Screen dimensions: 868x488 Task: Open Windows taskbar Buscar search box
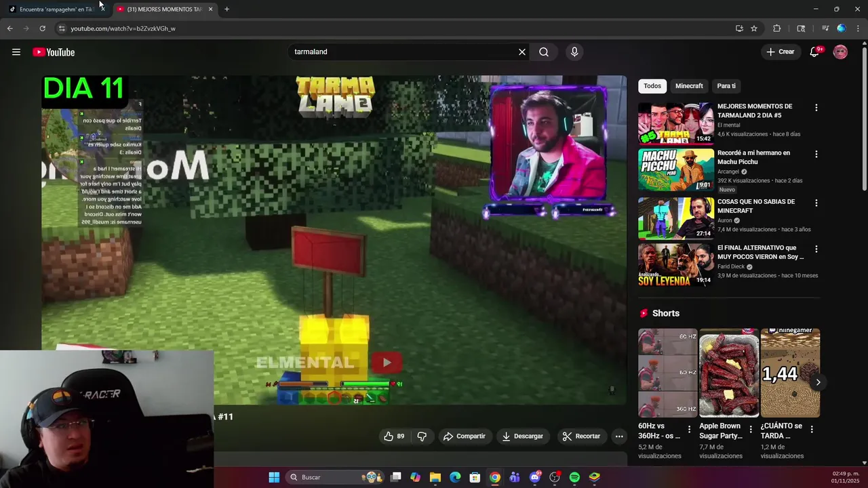pos(336,477)
